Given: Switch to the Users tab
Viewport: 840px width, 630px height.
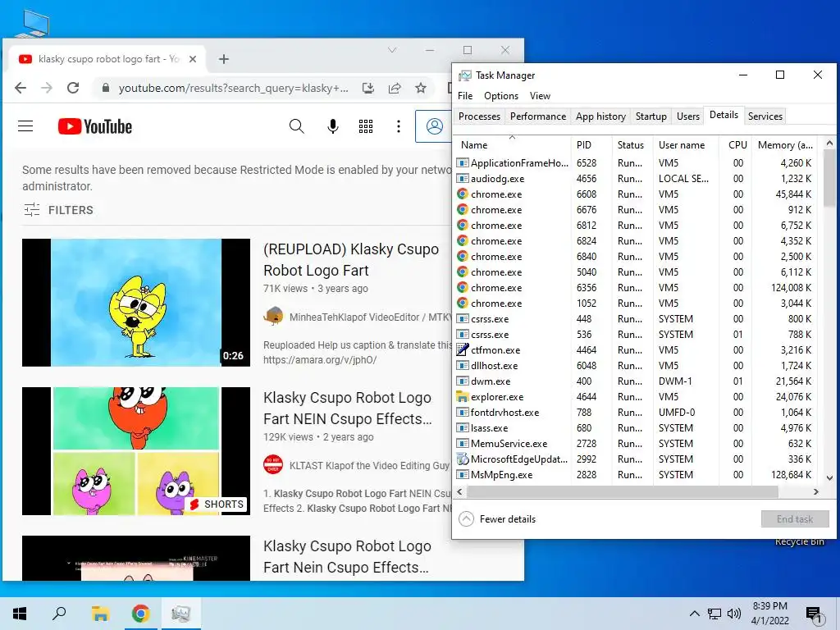Looking at the screenshot, I should tap(688, 116).
